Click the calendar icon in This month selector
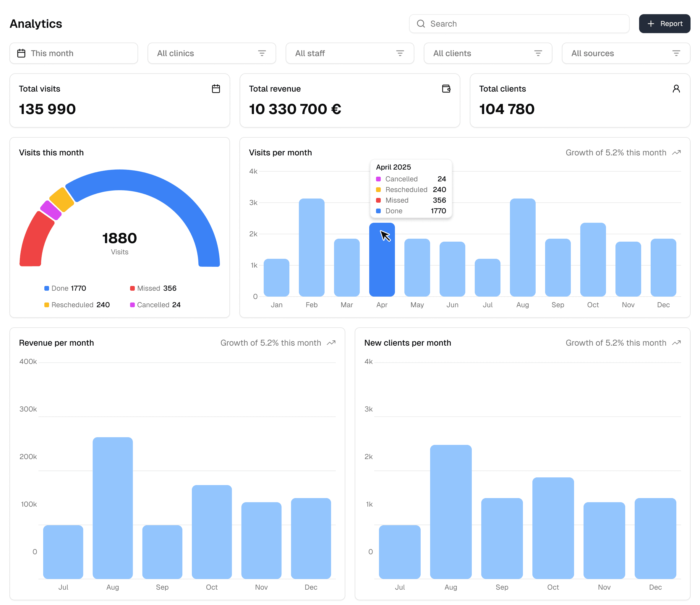Screen dimensions: 700x605 click(x=21, y=53)
